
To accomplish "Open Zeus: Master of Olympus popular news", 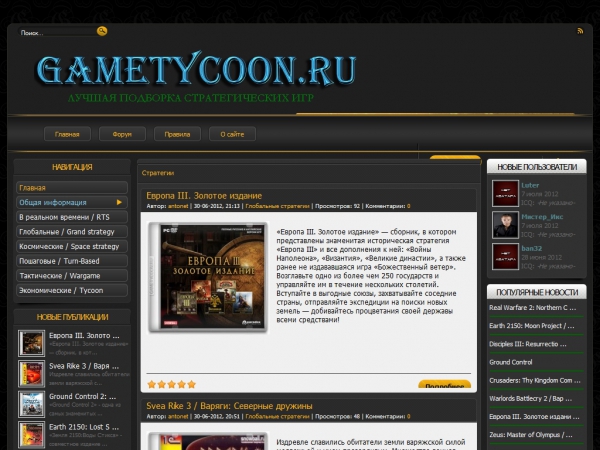I will pos(531,435).
